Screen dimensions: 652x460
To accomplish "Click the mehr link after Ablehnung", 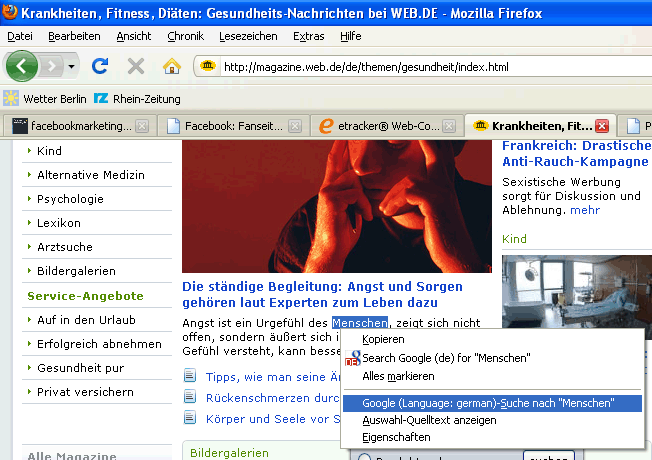I will [585, 210].
